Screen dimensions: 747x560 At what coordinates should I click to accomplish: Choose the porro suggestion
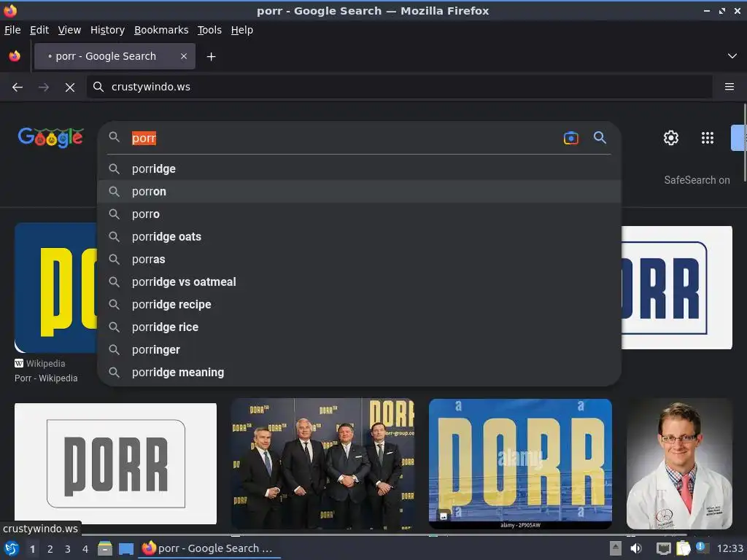click(x=359, y=214)
